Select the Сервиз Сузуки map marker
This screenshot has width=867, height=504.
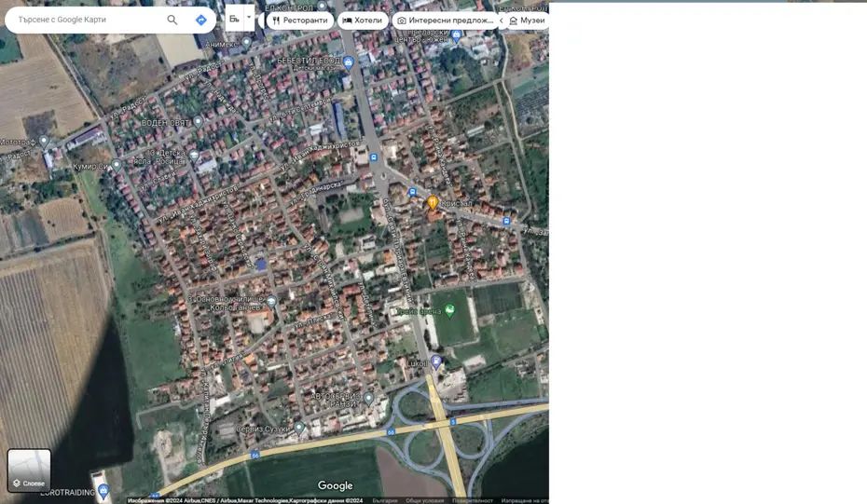298,427
